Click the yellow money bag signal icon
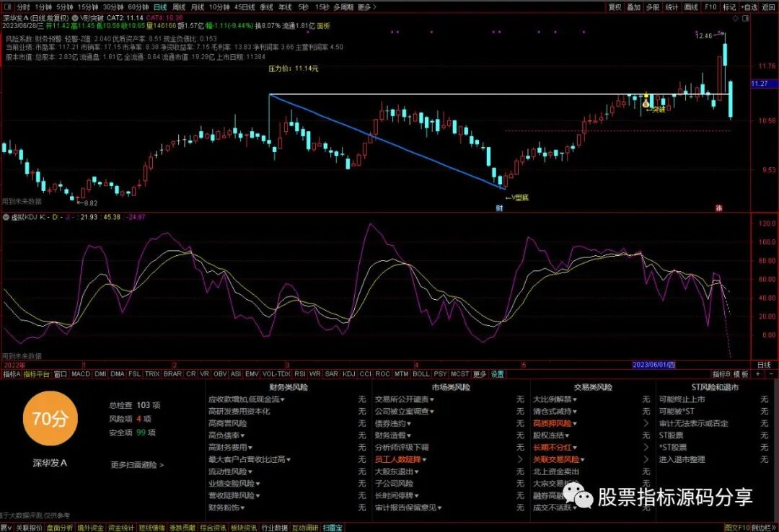 pos(646,103)
